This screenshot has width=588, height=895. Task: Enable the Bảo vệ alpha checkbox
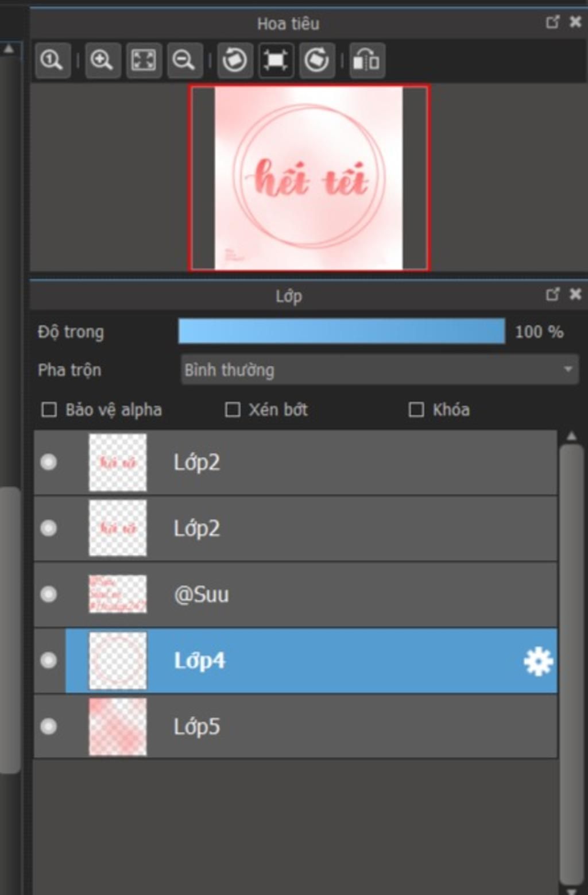pos(49,410)
